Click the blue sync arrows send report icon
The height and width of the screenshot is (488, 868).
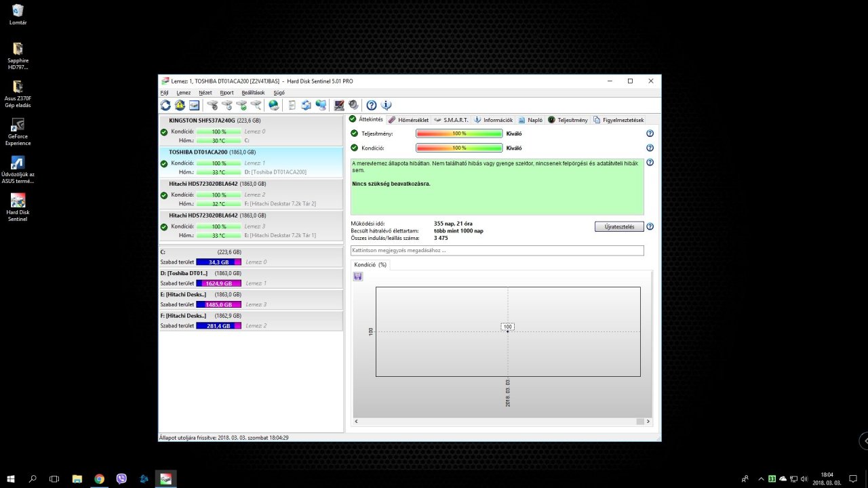[307, 105]
